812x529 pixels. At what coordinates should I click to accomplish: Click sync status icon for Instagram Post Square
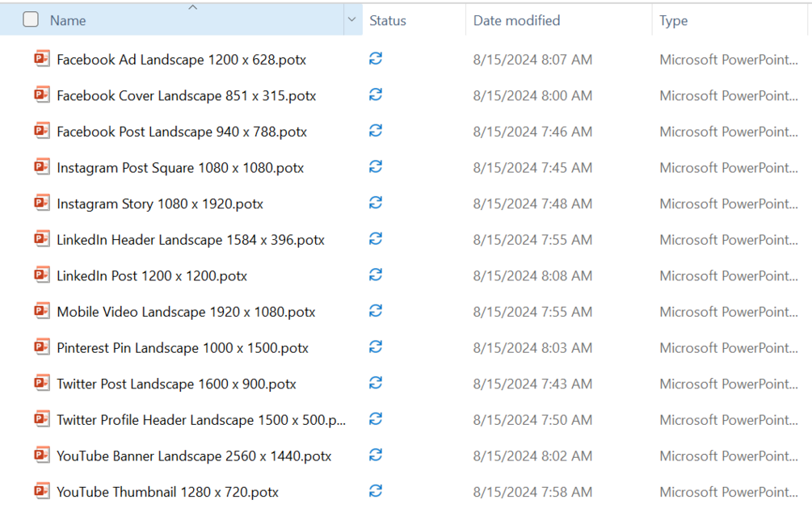pos(376,166)
